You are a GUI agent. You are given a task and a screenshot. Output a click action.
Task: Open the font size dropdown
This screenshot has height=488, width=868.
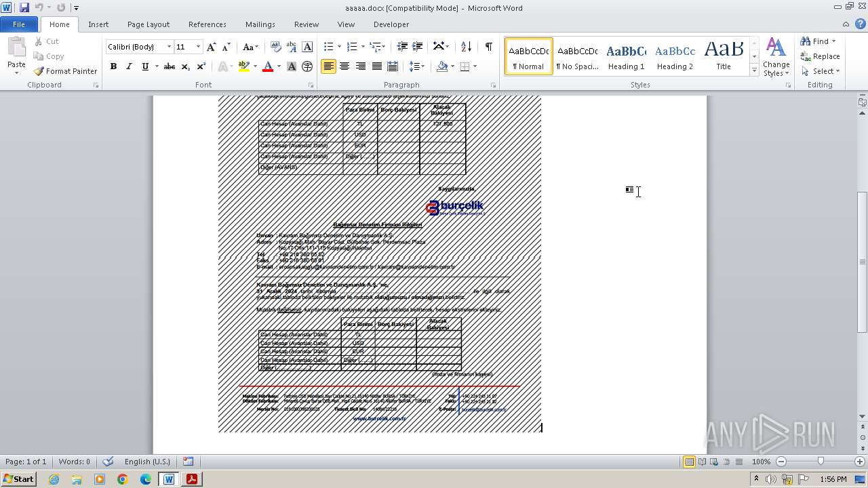pyautogui.click(x=198, y=47)
